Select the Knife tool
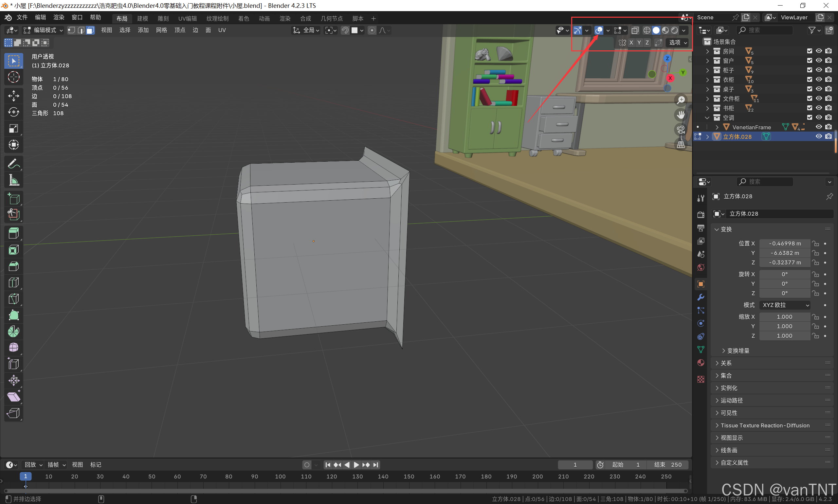Image resolution: width=838 pixels, height=504 pixels. 14,299
